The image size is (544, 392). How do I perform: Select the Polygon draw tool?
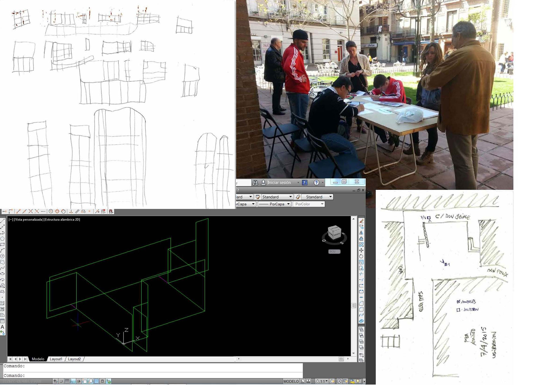pyautogui.click(x=3, y=239)
